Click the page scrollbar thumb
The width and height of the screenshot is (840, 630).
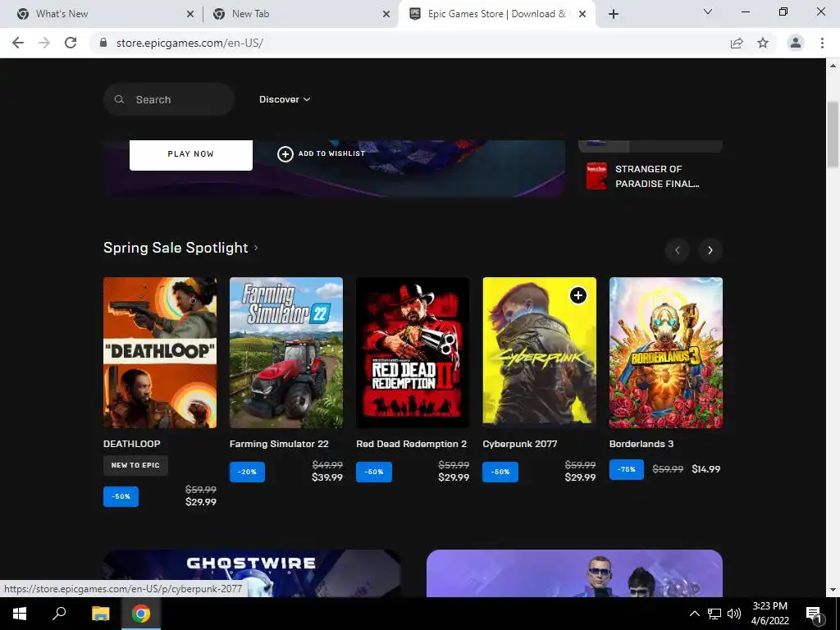[833, 135]
